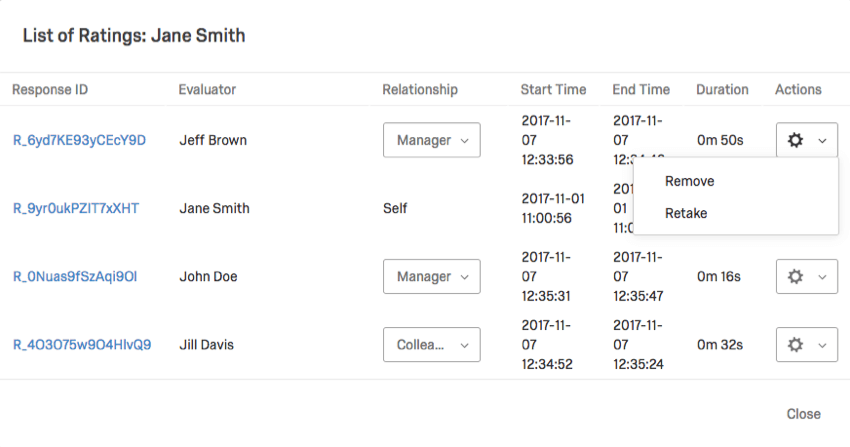
Task: Click the chevron beside Jill Davis's gear icon
Action: tap(822, 345)
